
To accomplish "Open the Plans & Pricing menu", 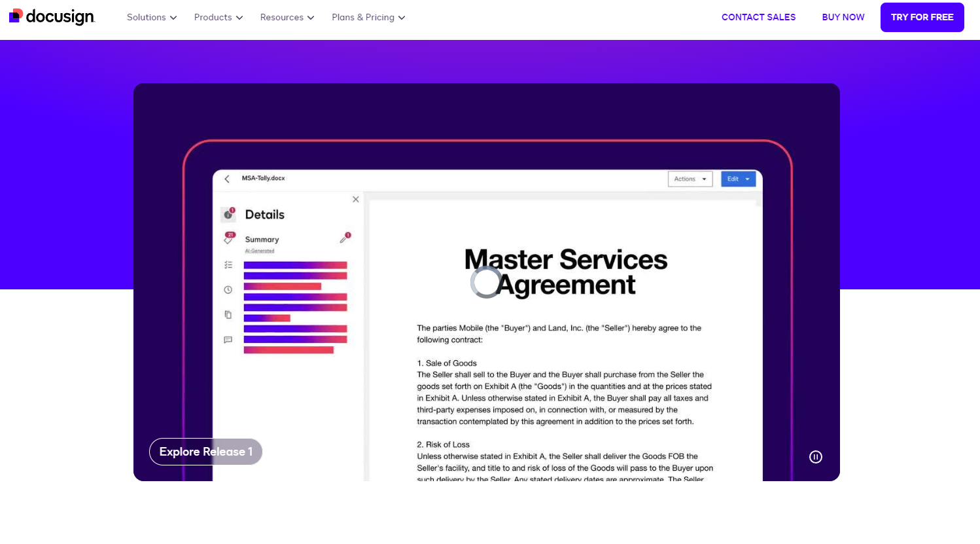I will pos(368,17).
